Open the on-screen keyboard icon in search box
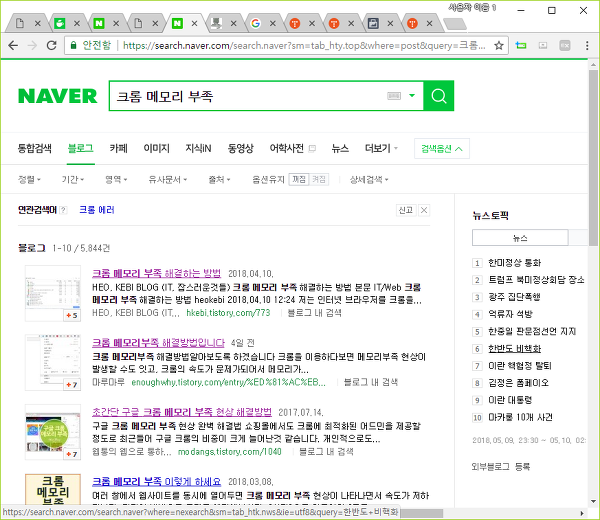Screen dimensions: 600x520 [x=394, y=96]
